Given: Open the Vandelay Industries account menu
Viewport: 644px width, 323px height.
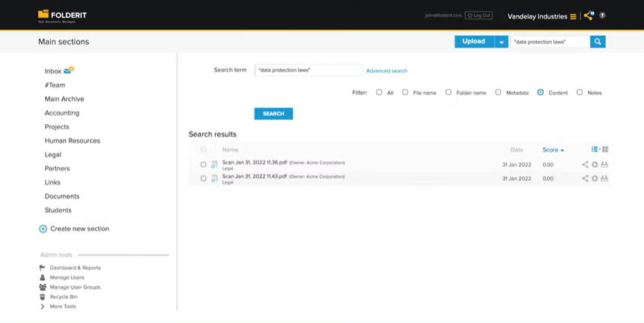Looking at the screenshot, I should coord(541,16).
